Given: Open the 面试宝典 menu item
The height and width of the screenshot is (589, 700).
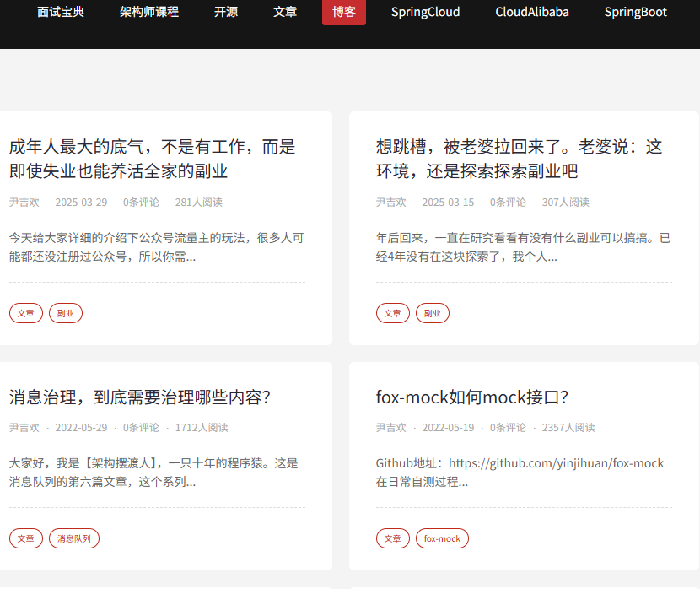Looking at the screenshot, I should click(x=61, y=12).
